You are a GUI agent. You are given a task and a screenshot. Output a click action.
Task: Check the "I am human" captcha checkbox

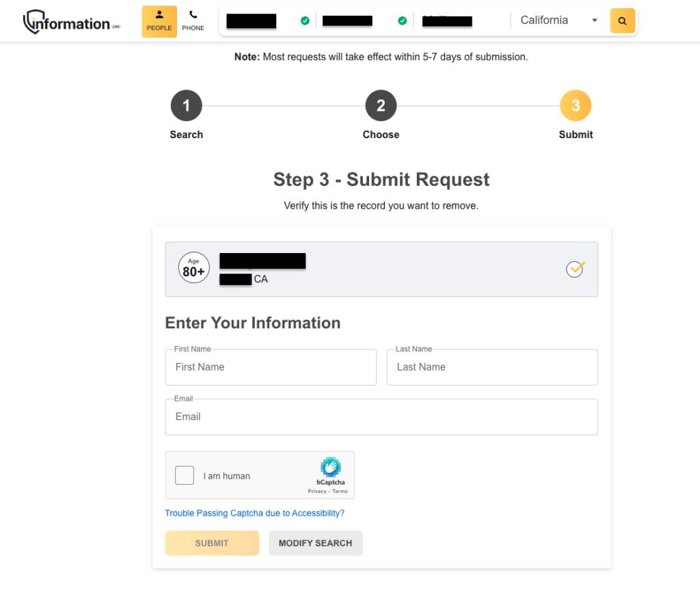coord(184,475)
